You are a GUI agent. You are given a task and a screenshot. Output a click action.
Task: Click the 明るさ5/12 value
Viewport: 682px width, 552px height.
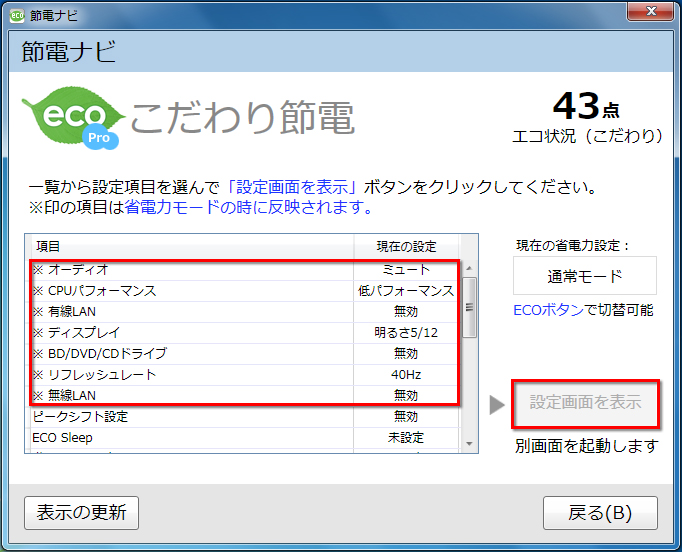click(406, 333)
